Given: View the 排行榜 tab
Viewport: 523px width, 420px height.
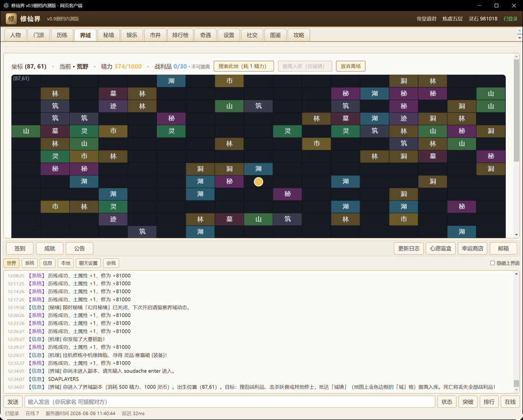Looking at the screenshot, I should coord(181,35).
